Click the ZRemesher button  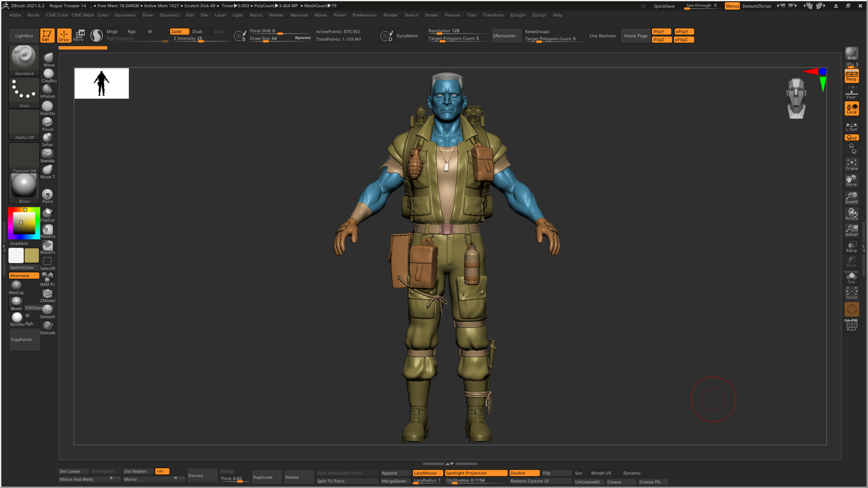point(504,36)
